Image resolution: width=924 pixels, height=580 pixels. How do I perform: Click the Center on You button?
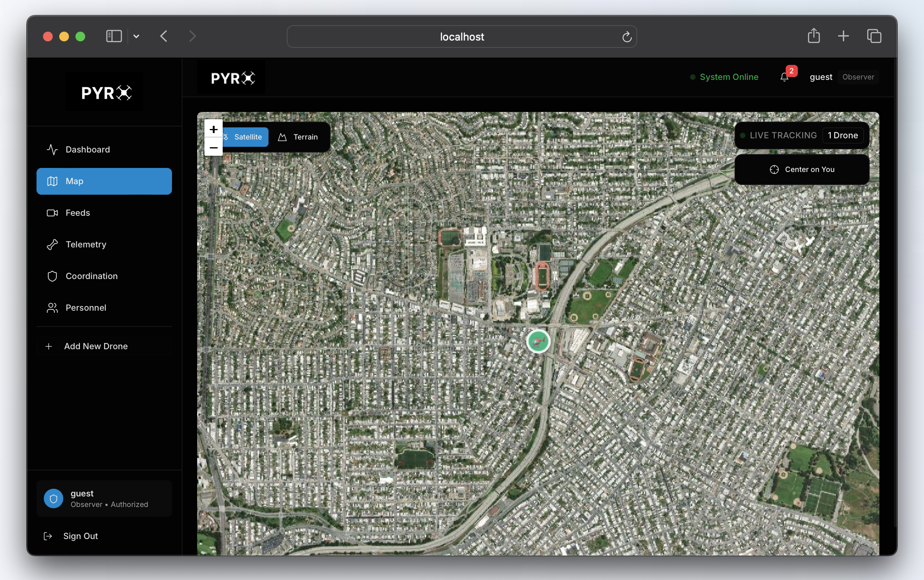802,170
